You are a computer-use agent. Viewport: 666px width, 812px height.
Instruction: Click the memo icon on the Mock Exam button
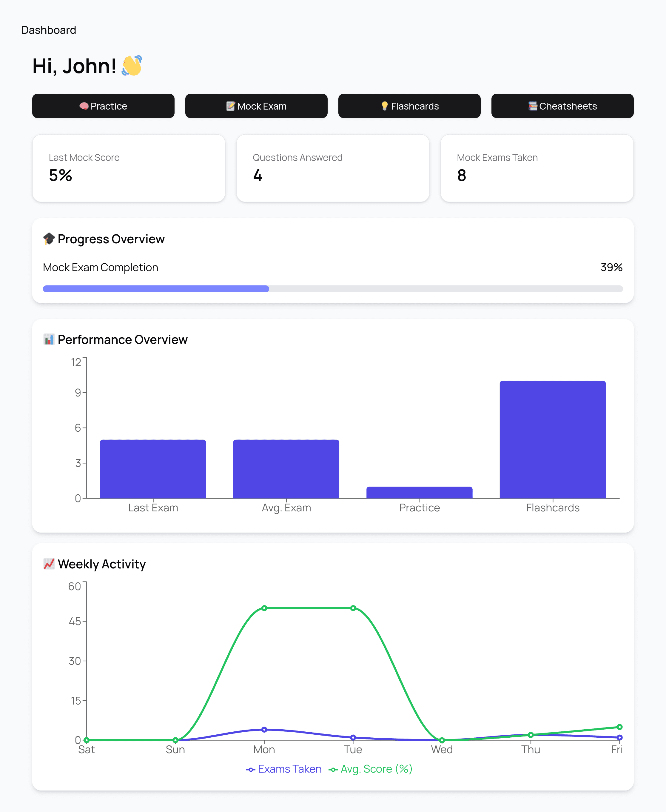click(x=231, y=106)
